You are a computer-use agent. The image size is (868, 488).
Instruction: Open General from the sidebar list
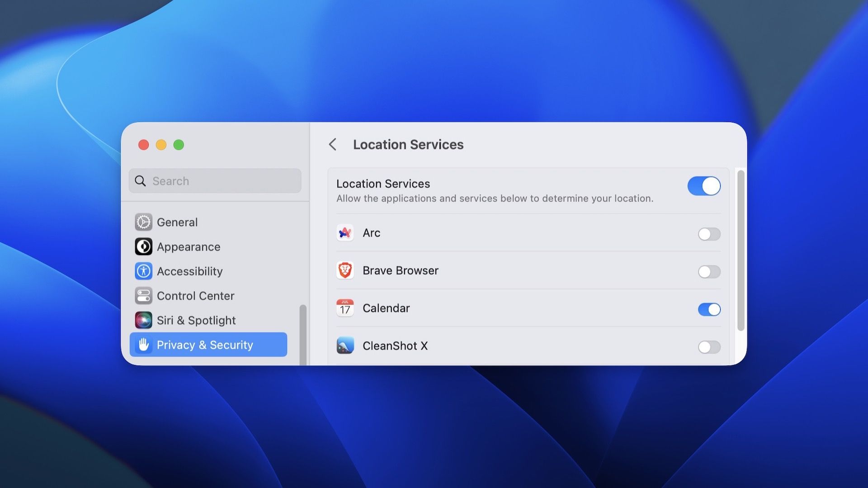pyautogui.click(x=177, y=222)
